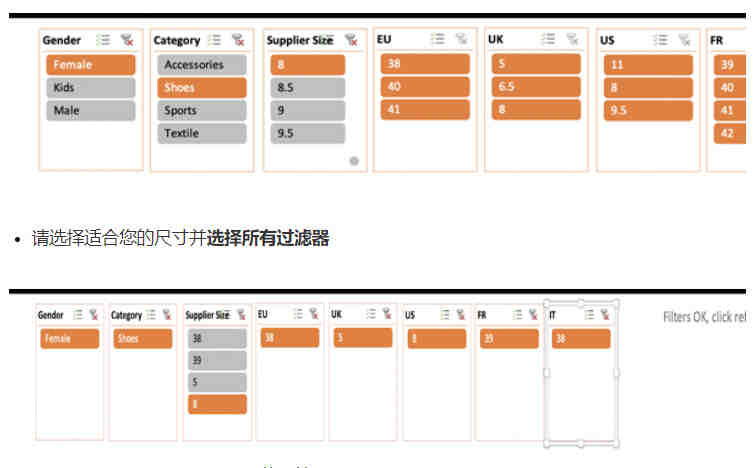Toggle multi-select on lower EU slicer

pos(298,314)
